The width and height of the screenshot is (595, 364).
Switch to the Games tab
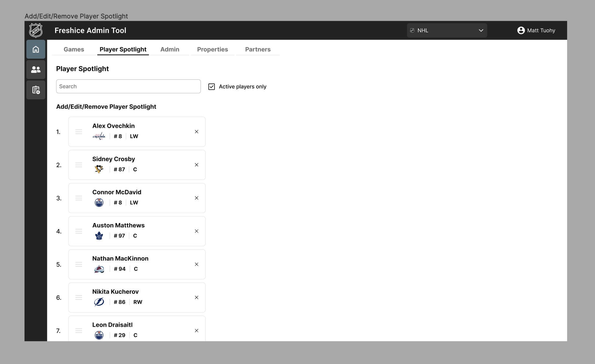pyautogui.click(x=74, y=49)
